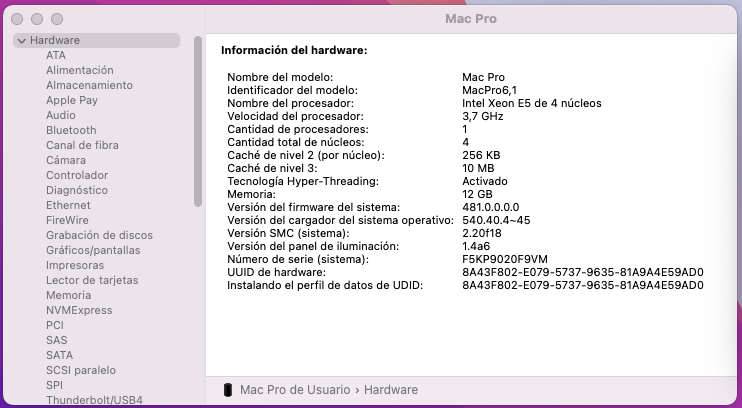Open the Audio section

pos(61,115)
